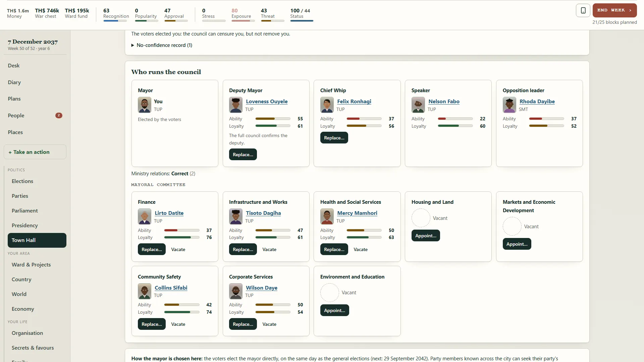Click Collins Sifabi's portrait avatar
644x362 pixels.
coord(145,291)
